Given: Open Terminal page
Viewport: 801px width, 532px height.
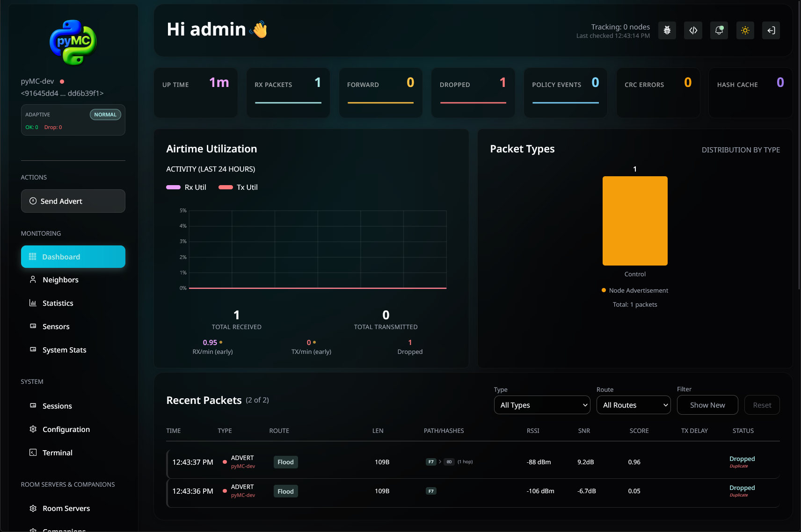Looking at the screenshot, I should (x=73, y=453).
